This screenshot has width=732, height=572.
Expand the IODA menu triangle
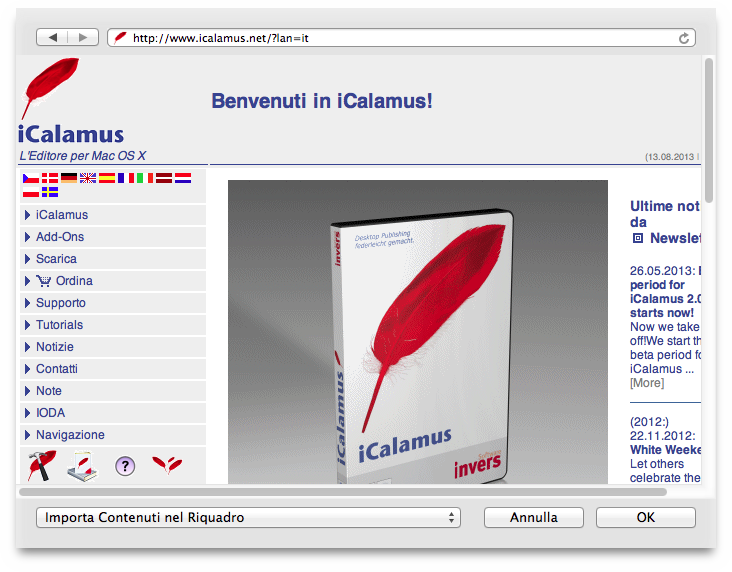point(28,413)
